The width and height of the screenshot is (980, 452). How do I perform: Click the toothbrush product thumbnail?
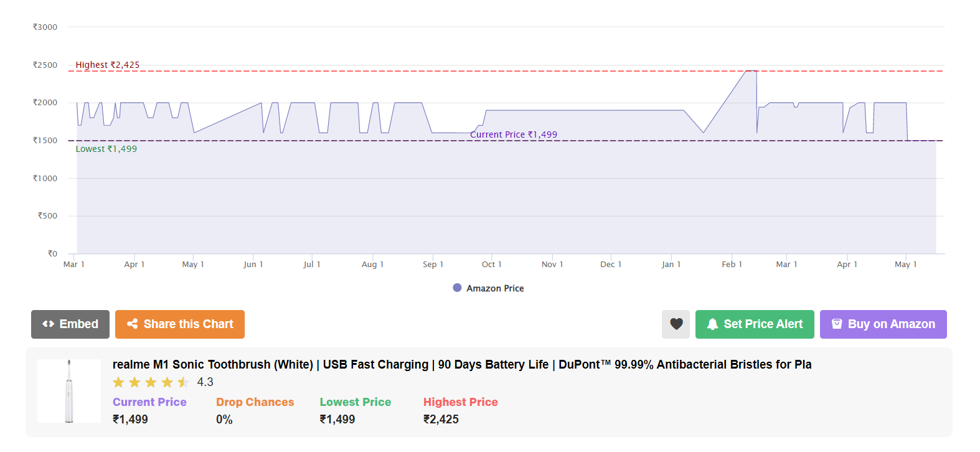pyautogui.click(x=69, y=391)
